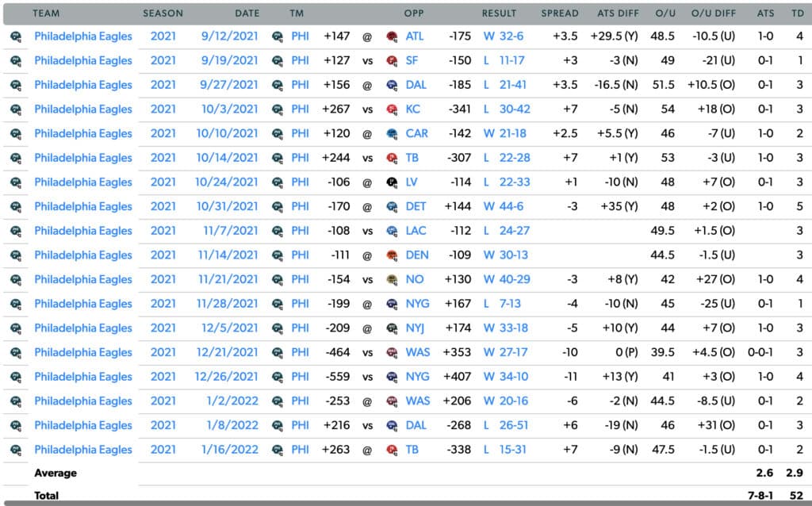Click Buccaneers logo in the 10/14/2021 row
Screen dimensions: 812x506
click(x=392, y=158)
